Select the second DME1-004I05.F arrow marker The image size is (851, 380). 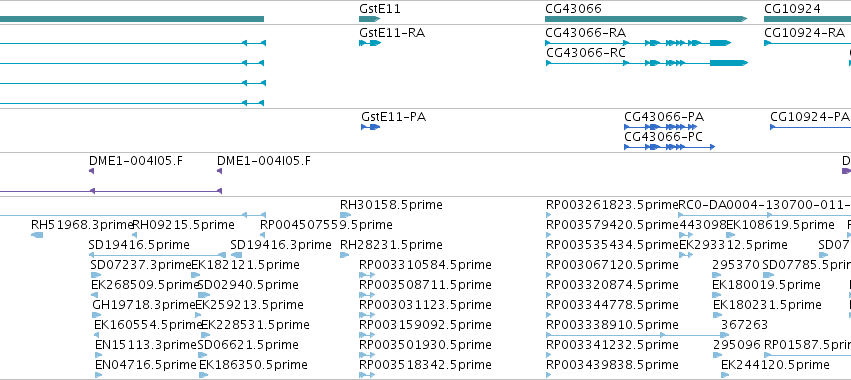click(x=219, y=171)
